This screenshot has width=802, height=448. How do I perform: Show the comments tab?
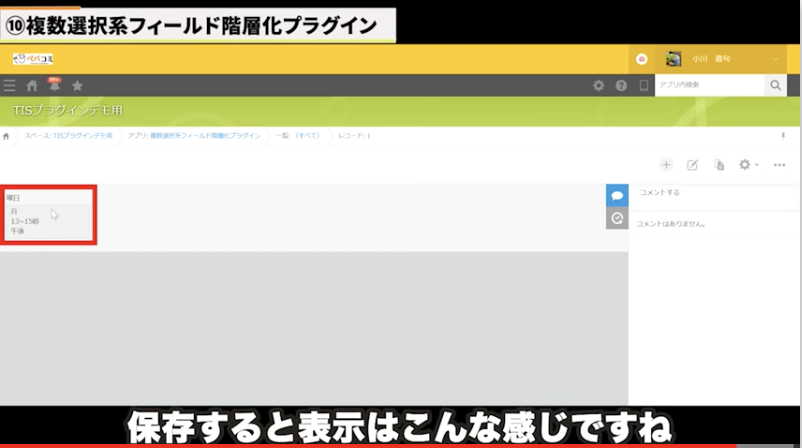pos(617,195)
